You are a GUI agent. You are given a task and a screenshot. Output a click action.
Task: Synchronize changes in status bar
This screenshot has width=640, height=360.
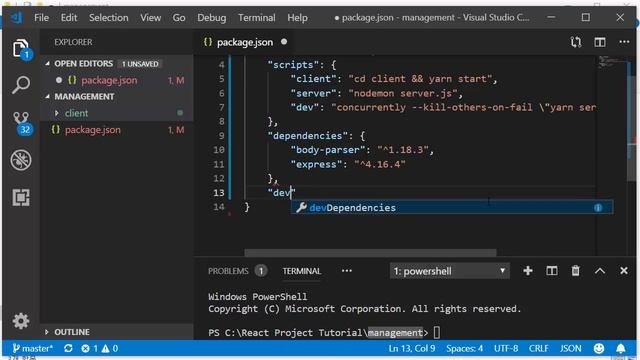pyautogui.click(x=68, y=349)
